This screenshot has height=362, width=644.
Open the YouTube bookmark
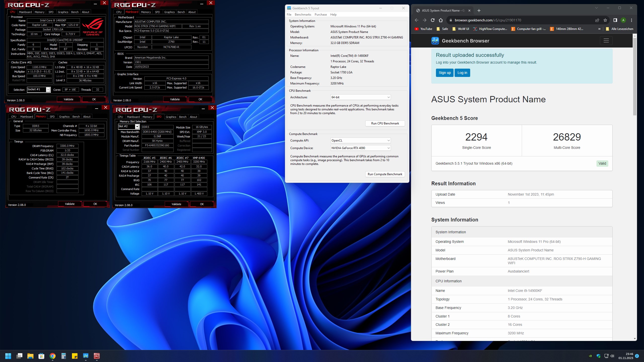click(x=423, y=29)
